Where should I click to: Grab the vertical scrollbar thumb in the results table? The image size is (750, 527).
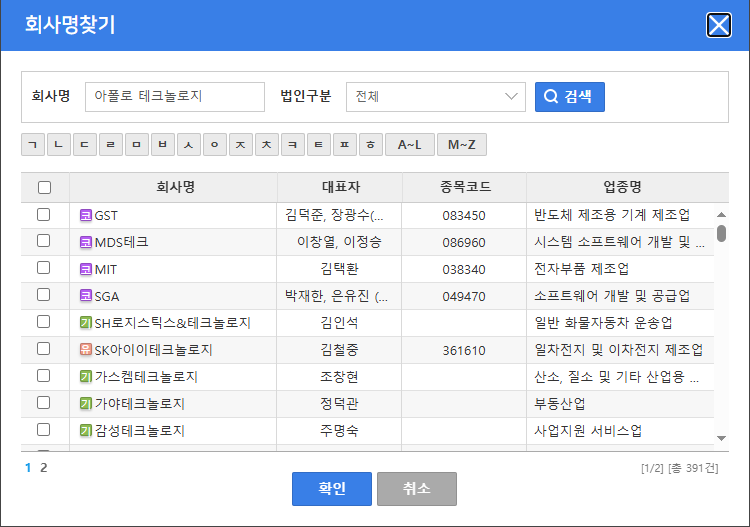pos(722,233)
